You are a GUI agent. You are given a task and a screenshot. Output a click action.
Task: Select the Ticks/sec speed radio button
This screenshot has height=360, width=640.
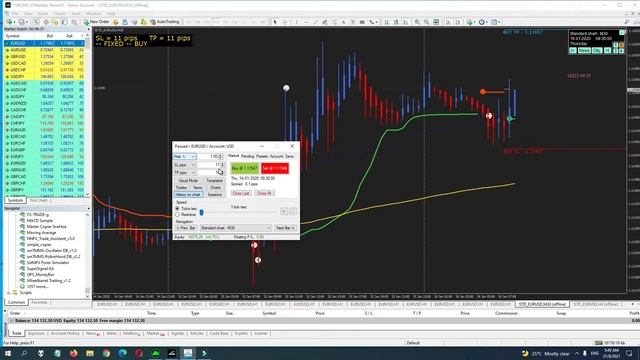tap(177, 209)
